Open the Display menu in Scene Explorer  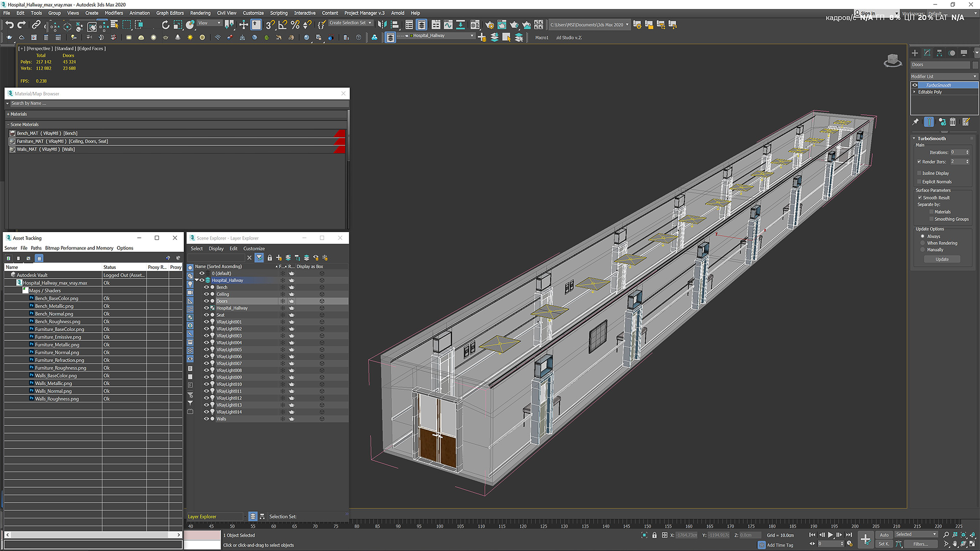(x=216, y=248)
